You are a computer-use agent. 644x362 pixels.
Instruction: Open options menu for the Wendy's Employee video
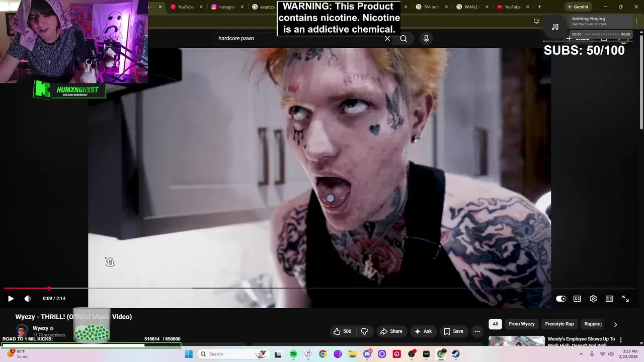coord(621,340)
